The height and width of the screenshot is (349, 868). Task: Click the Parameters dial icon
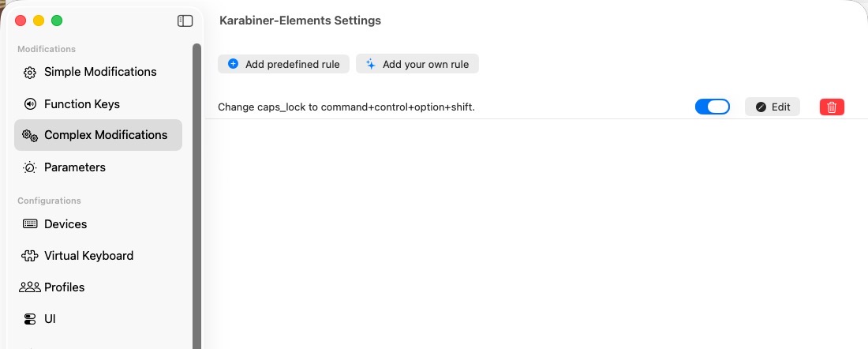click(x=30, y=167)
